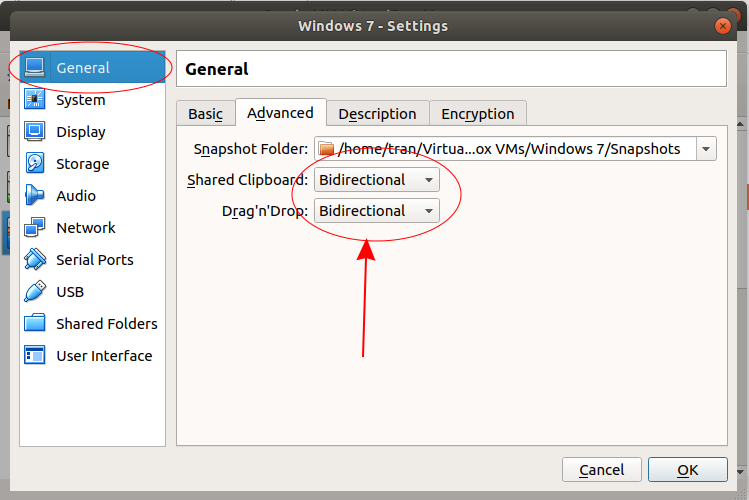Screen dimensions: 749x500
Task: Open the USB plug icon
Action: click(35, 291)
